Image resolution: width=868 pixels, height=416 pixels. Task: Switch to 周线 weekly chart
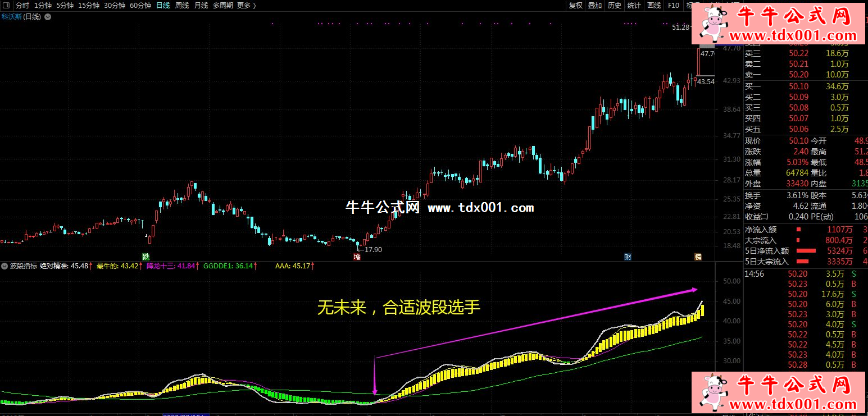pyautogui.click(x=182, y=6)
